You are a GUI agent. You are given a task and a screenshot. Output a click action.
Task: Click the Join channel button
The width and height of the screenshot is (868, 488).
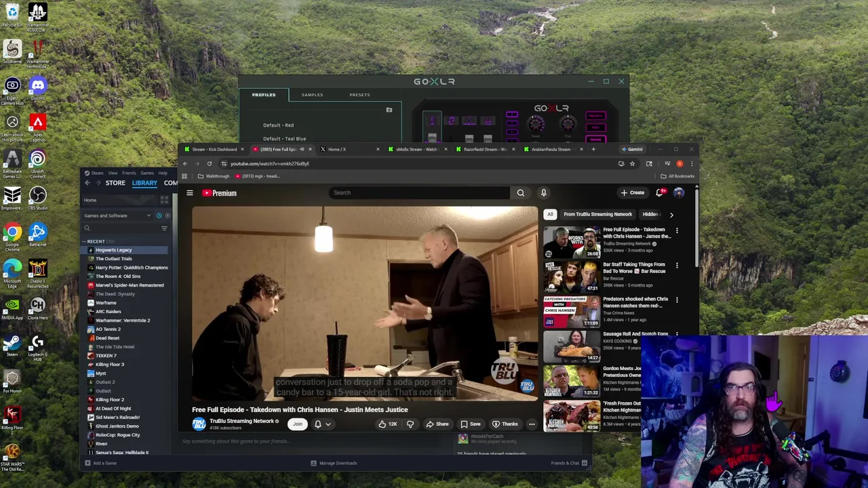297,424
